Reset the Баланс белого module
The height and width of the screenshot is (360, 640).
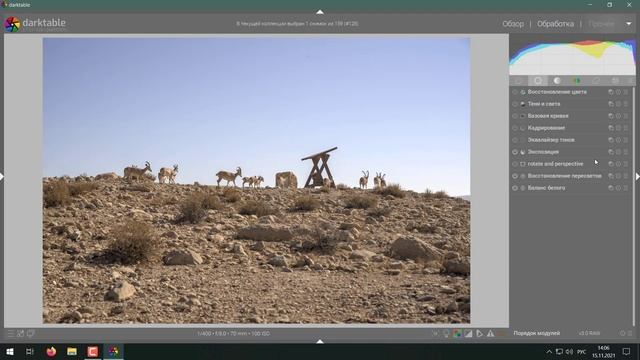[x=618, y=188]
